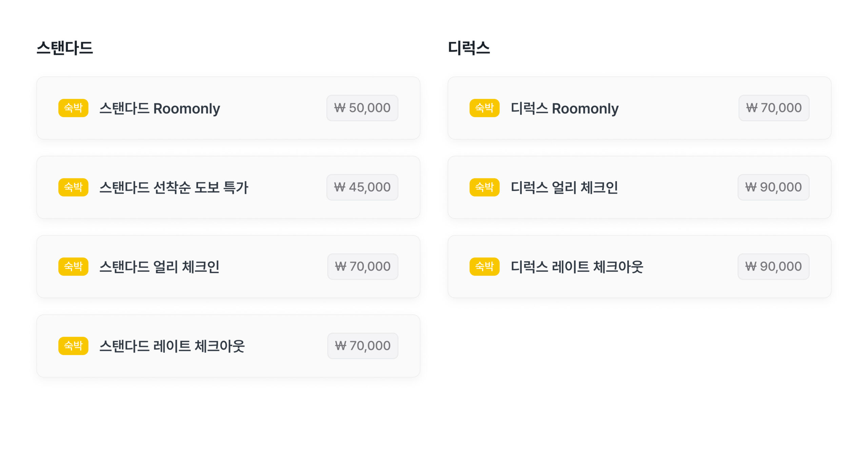Click the 숙박 badge on 디럭스 Roomonly
The width and height of the screenshot is (868, 474).
click(484, 108)
